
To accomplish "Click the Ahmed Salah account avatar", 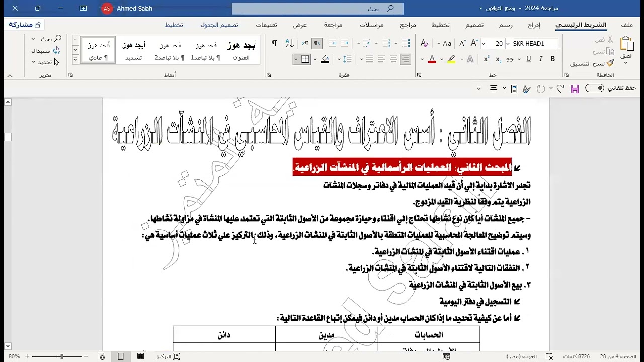I will (x=107, y=9).
